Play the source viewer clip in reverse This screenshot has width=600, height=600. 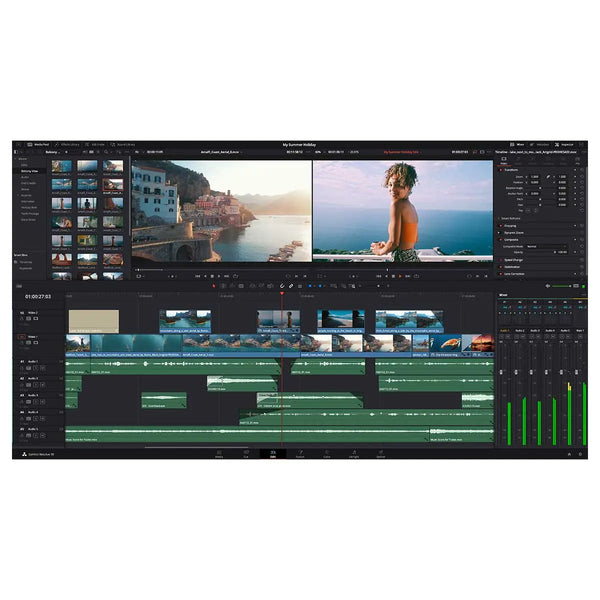[205, 276]
